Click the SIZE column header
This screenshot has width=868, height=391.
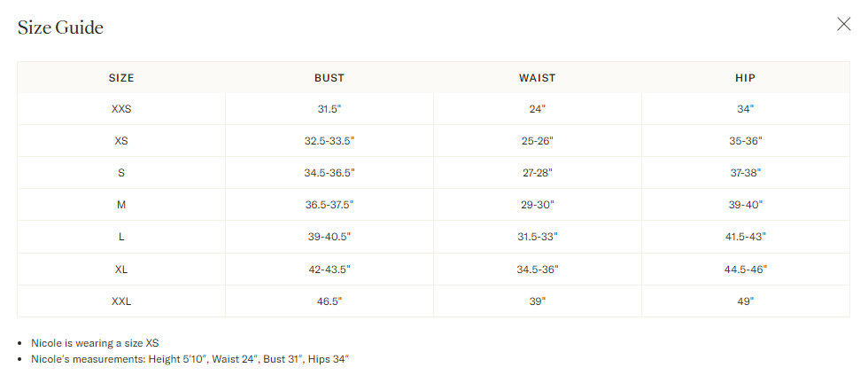coord(121,78)
